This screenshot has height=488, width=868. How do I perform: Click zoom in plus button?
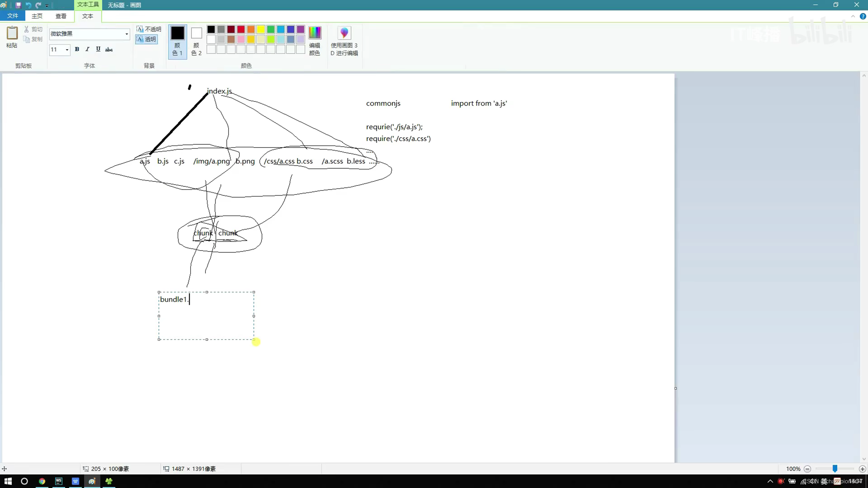click(862, 469)
